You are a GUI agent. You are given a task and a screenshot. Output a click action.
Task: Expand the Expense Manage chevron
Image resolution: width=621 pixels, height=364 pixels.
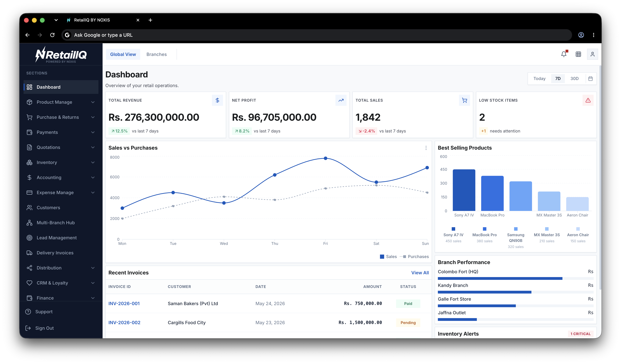[93, 193]
